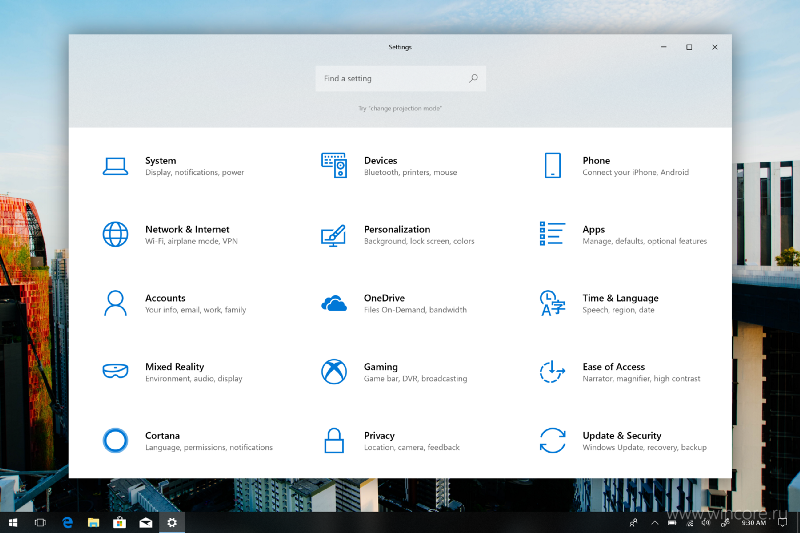Open Accounts via the person icon
Image resolution: width=800 pixels, height=533 pixels.
pos(115,303)
